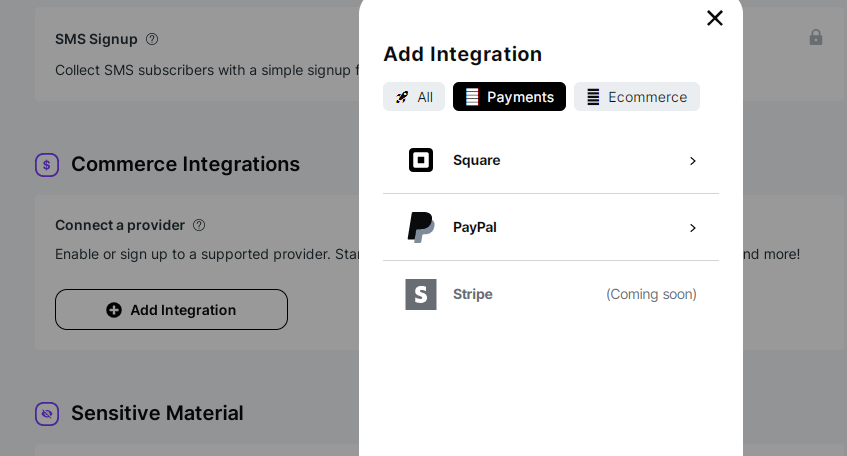Select the Payments filter tab
Screen dimensions: 847x456
[509, 97]
